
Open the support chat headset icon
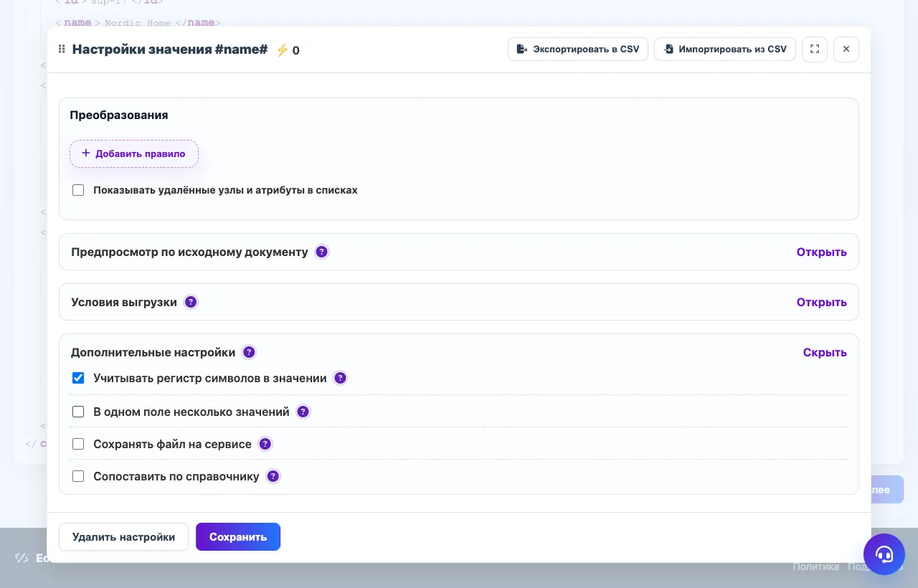pos(884,554)
